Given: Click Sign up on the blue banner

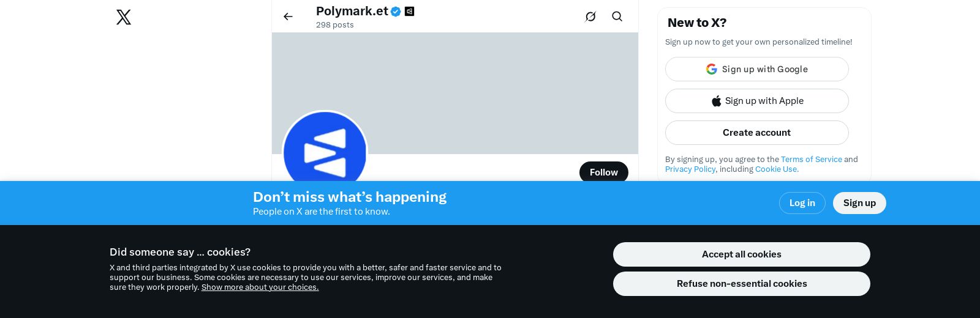Looking at the screenshot, I should pyautogui.click(x=859, y=203).
